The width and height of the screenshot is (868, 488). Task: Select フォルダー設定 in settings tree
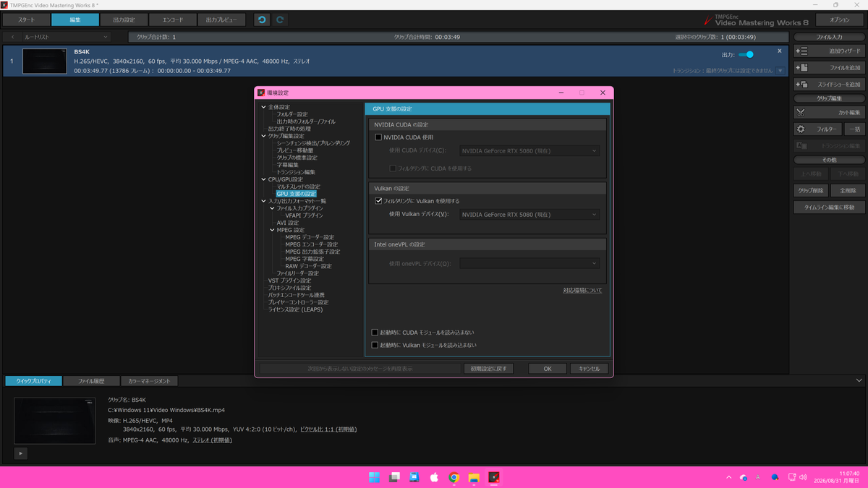292,114
